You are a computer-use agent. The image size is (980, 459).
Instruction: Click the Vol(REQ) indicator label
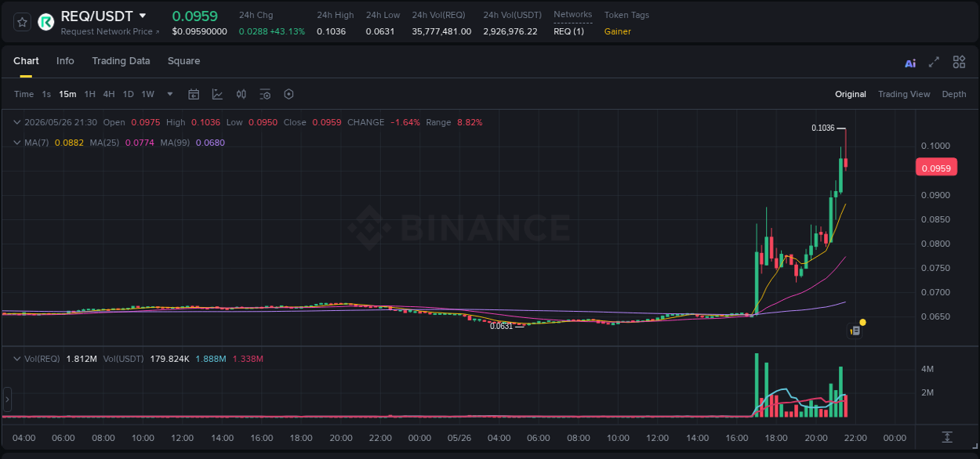coord(42,359)
